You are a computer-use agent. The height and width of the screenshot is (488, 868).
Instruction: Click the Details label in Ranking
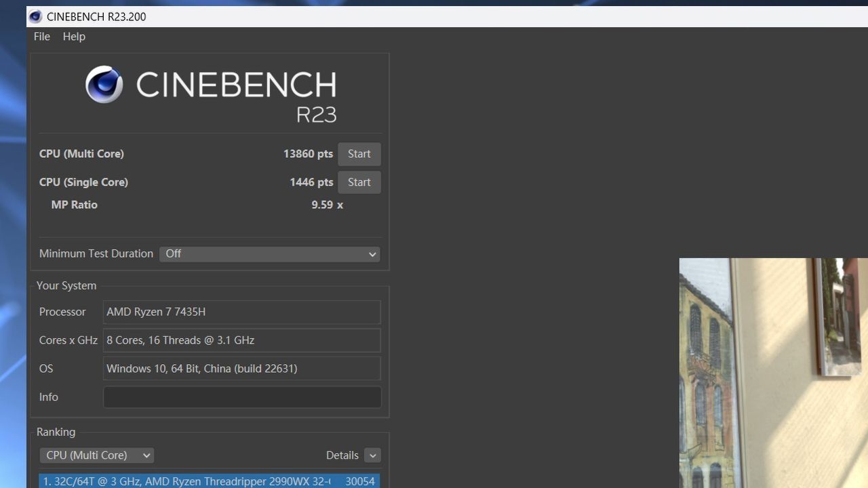(342, 455)
